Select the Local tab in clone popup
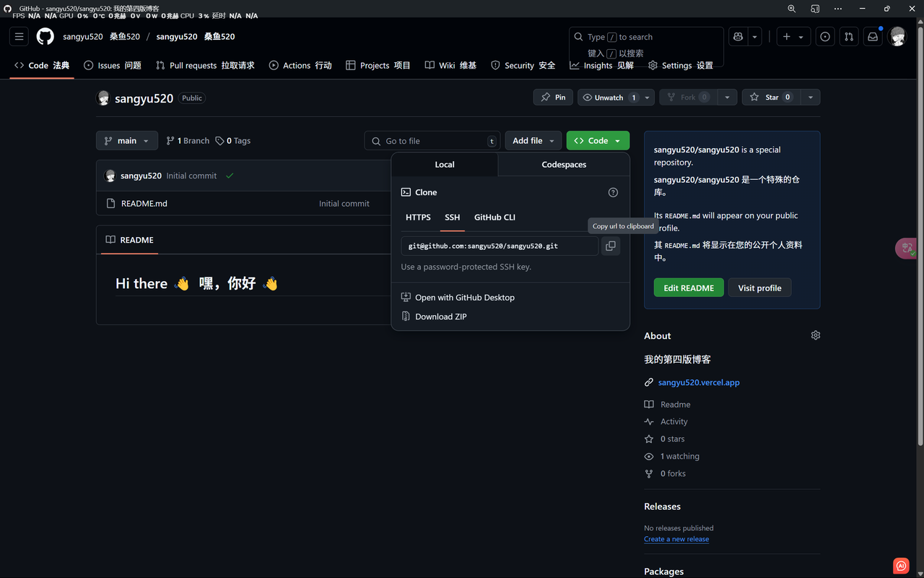Viewport: 924px width, 578px height. (x=445, y=165)
